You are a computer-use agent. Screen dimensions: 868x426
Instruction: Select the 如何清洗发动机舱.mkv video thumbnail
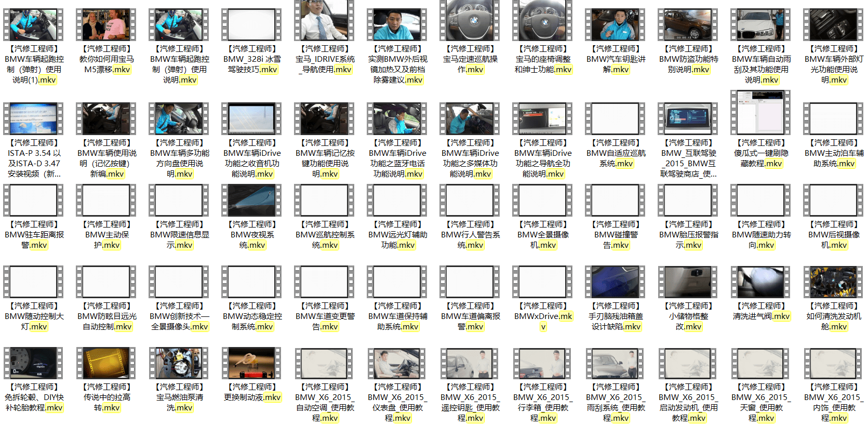833,282
